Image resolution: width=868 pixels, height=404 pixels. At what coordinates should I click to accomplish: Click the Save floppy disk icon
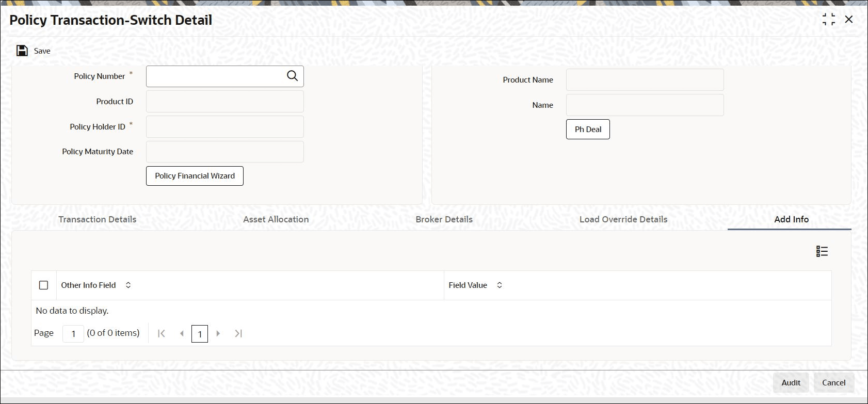22,51
